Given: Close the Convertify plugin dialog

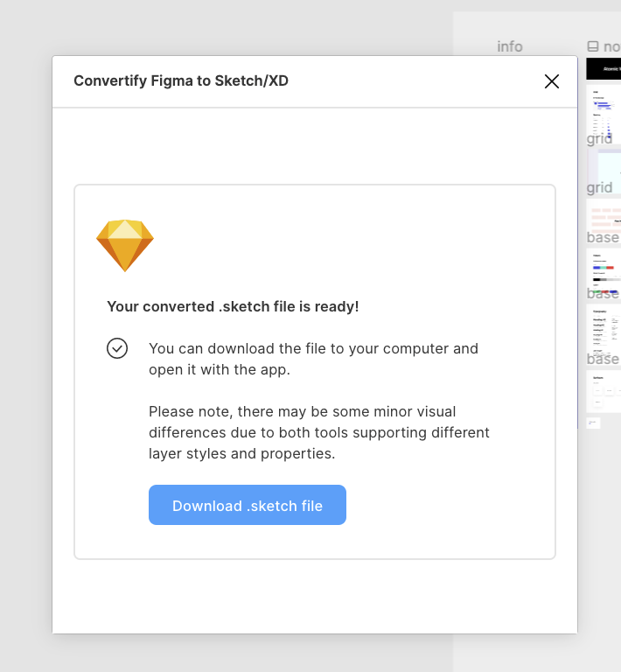Looking at the screenshot, I should click(x=552, y=81).
